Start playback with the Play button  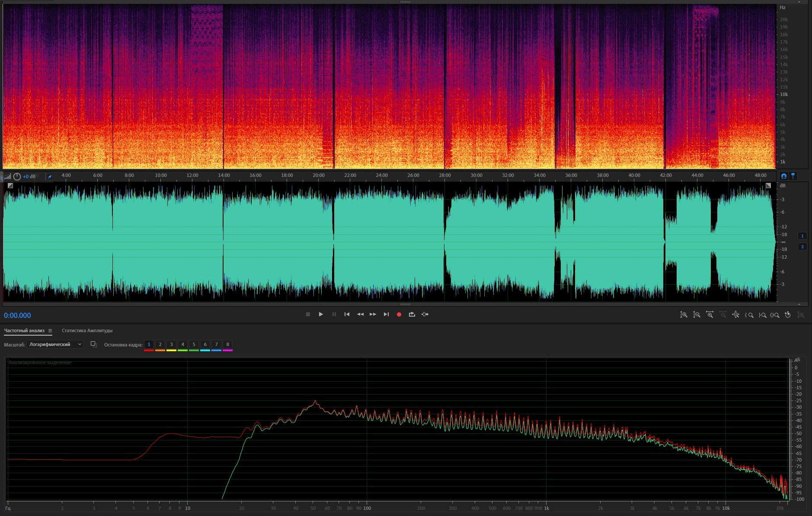click(321, 314)
